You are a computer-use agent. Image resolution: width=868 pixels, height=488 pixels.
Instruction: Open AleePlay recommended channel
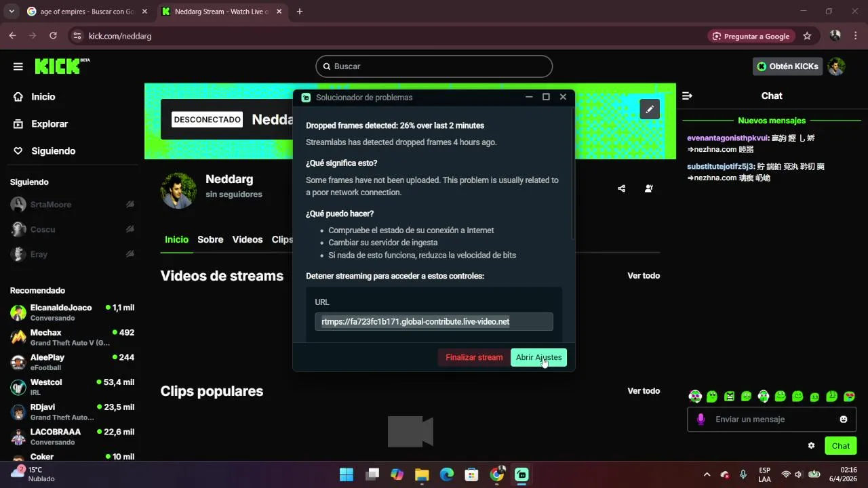(73, 362)
